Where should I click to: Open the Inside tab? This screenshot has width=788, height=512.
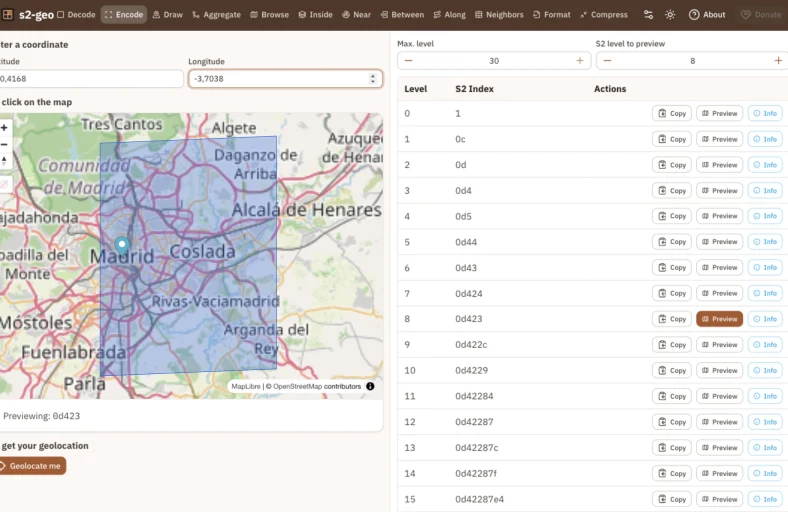pos(316,15)
